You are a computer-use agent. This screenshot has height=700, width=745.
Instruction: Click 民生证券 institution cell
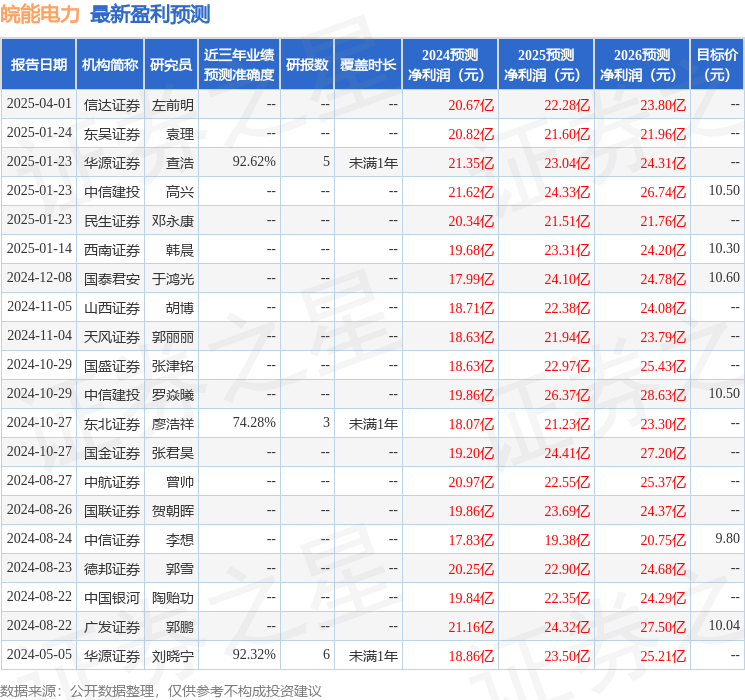(112, 221)
